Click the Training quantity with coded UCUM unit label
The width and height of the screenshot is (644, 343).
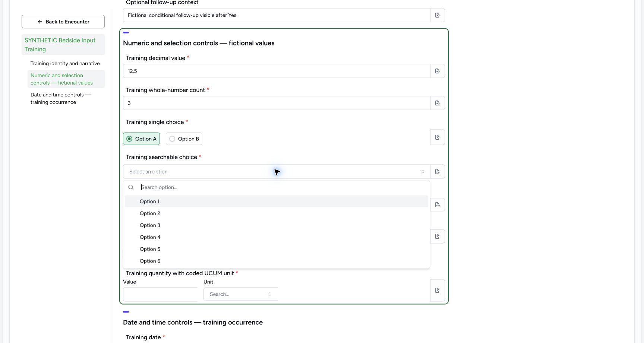(x=180, y=273)
